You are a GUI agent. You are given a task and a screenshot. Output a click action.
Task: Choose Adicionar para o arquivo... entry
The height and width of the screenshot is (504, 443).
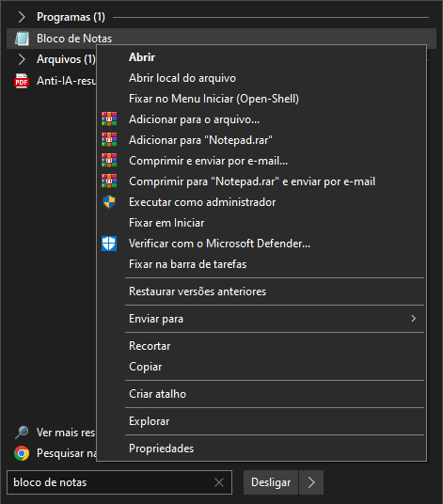[x=261, y=119]
